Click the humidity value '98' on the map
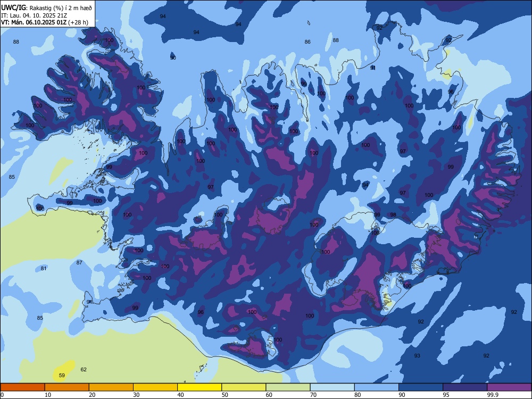532x399 pixels. pos(393,215)
